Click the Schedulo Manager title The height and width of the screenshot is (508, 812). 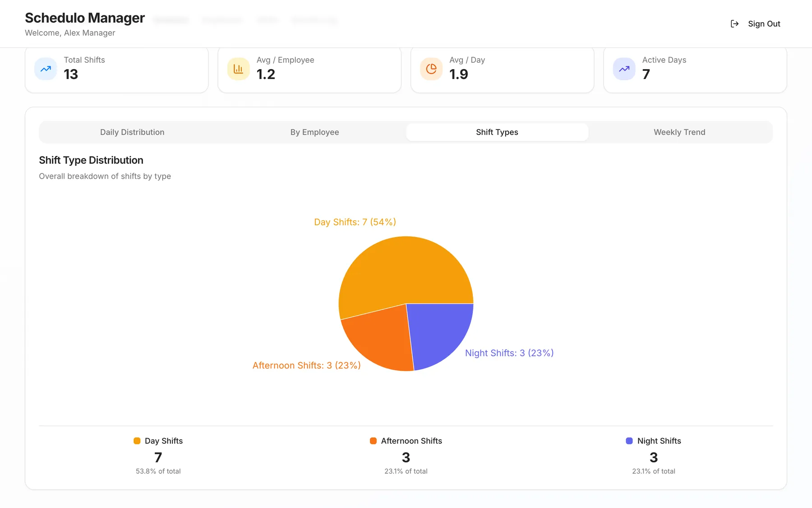(x=85, y=18)
